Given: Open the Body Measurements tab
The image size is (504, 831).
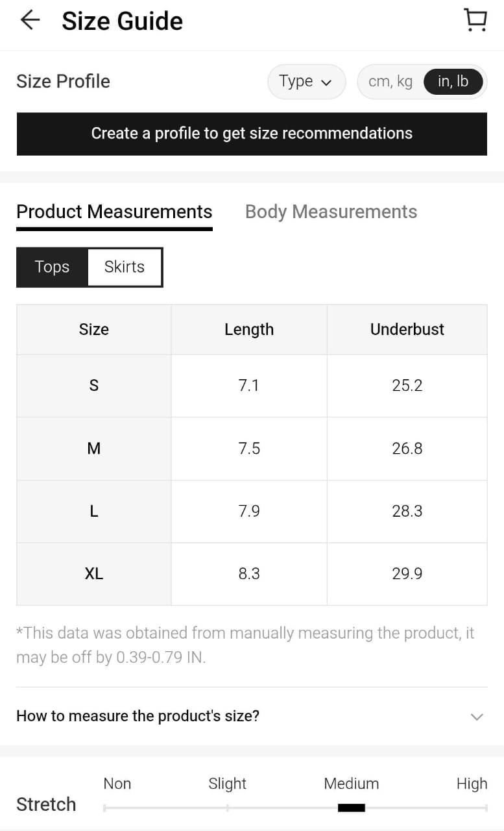Looking at the screenshot, I should [x=331, y=212].
